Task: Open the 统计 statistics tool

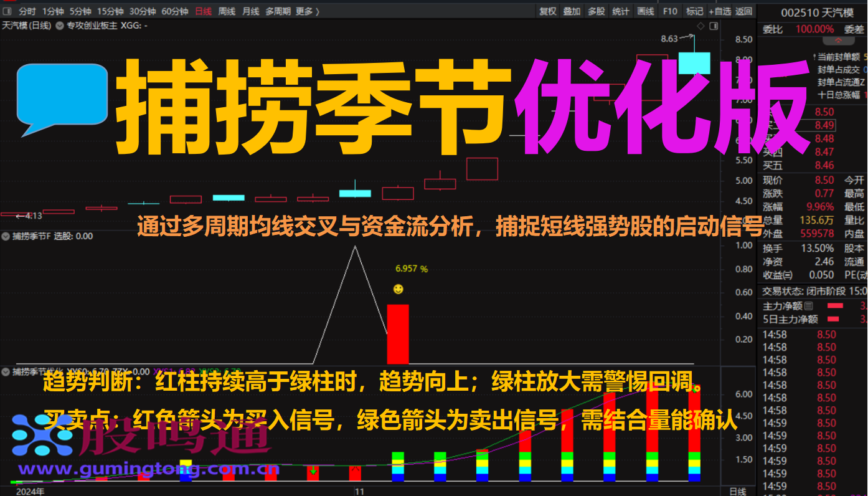Action: (620, 11)
